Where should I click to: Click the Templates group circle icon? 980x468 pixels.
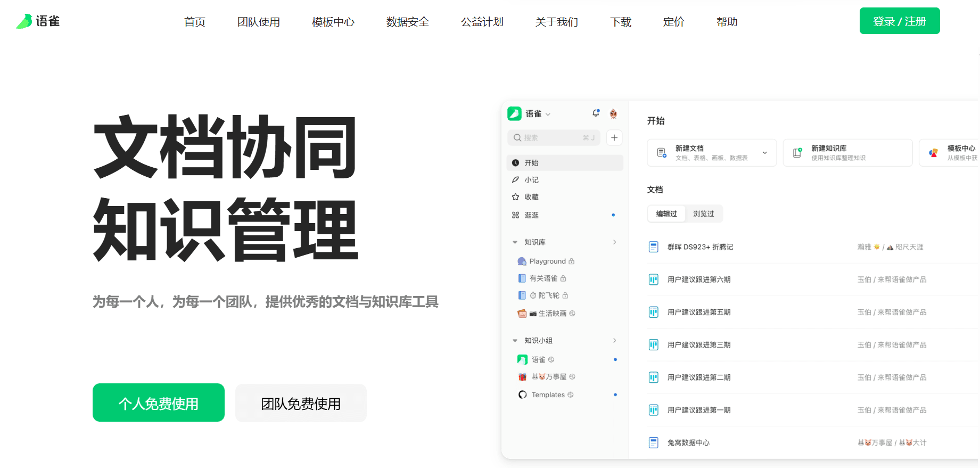(523, 395)
